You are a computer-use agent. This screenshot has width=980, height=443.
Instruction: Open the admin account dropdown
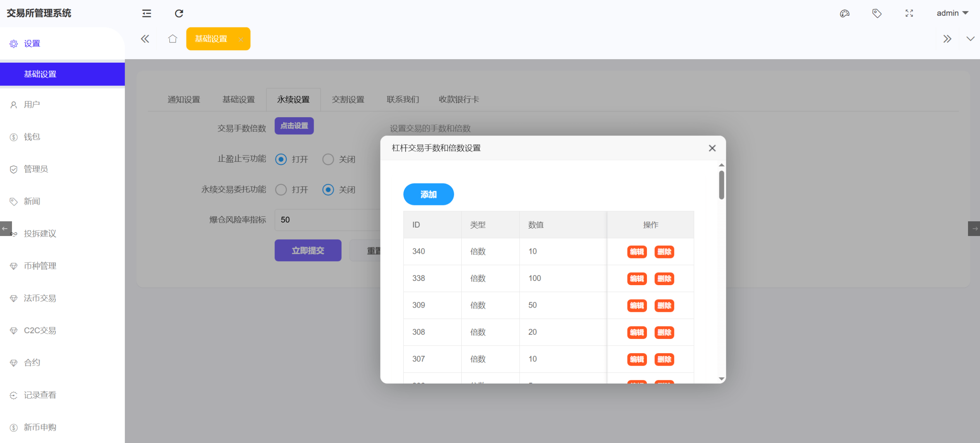click(x=953, y=13)
